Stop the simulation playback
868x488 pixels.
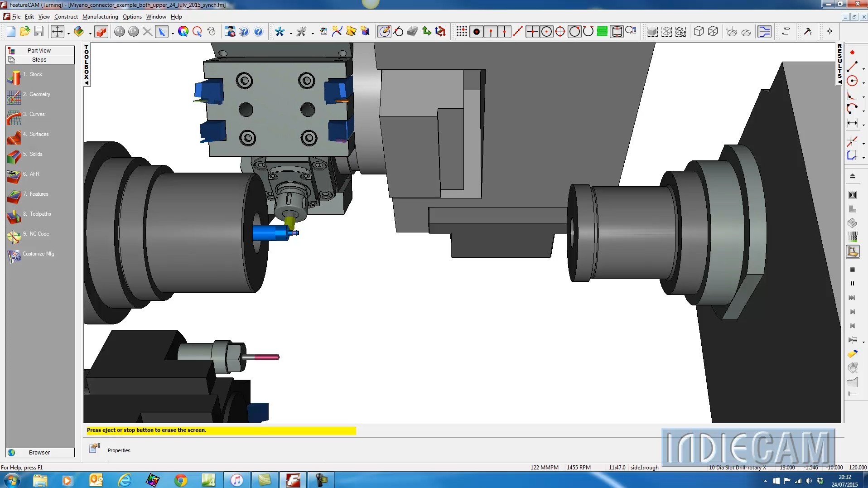(x=852, y=270)
